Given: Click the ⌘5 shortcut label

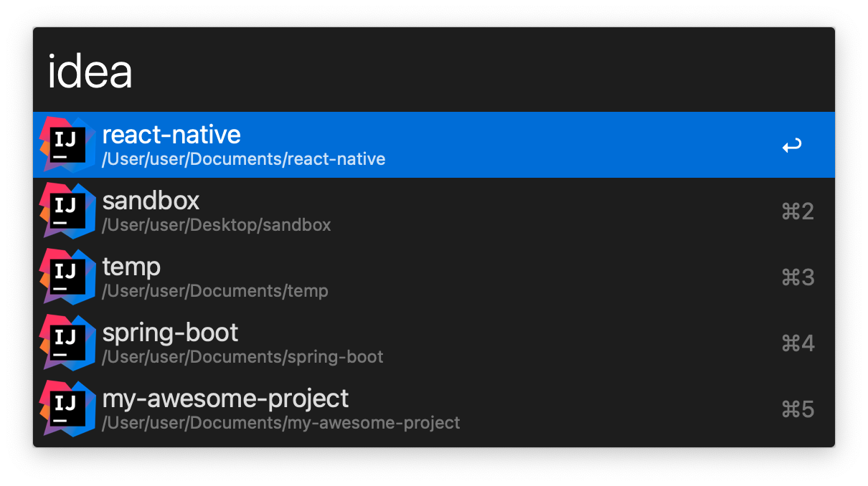Looking at the screenshot, I should (798, 409).
